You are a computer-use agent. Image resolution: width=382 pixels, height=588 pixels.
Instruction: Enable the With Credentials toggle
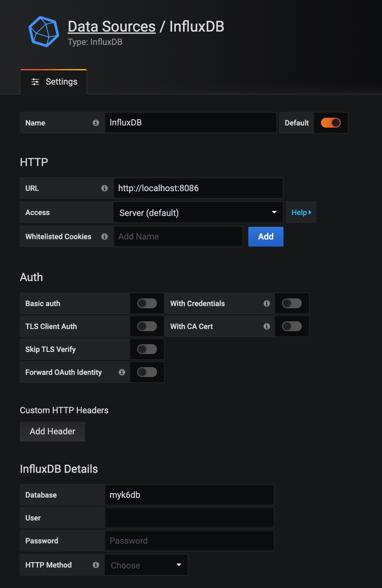pyautogui.click(x=292, y=303)
